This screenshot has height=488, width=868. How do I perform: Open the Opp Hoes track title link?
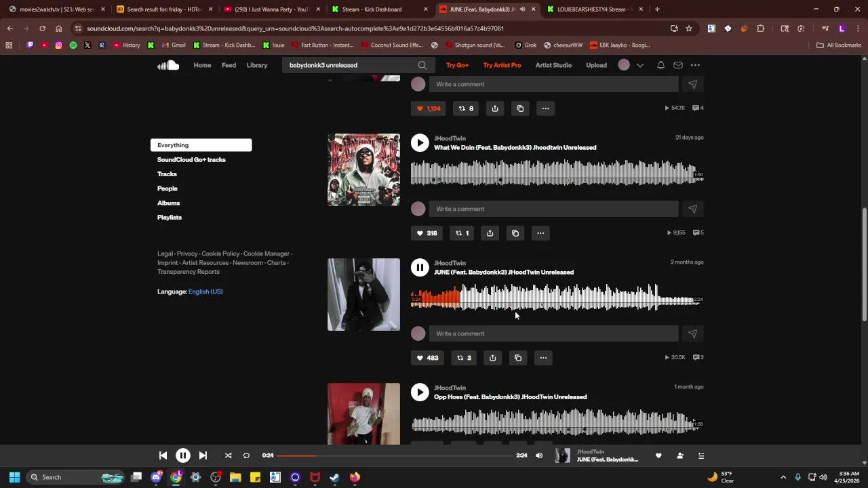coord(510,397)
